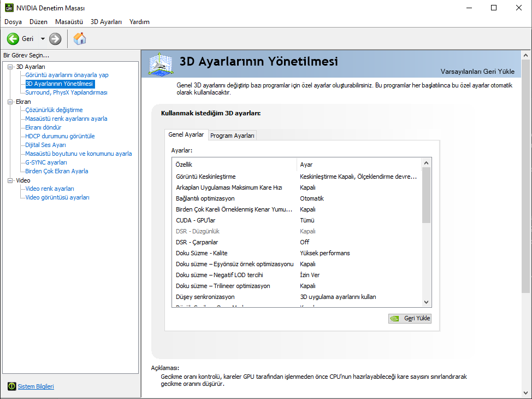Open Dijital Ses Ayarı page
This screenshot has height=399, width=532.
[45, 145]
